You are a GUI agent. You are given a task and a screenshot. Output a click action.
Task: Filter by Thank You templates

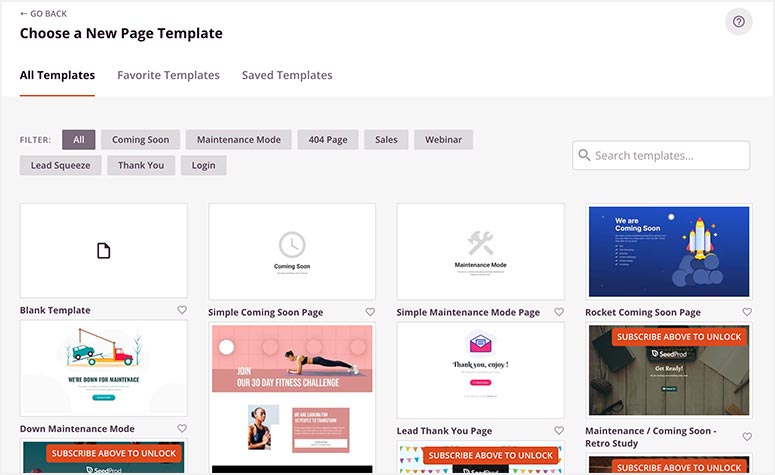point(141,166)
